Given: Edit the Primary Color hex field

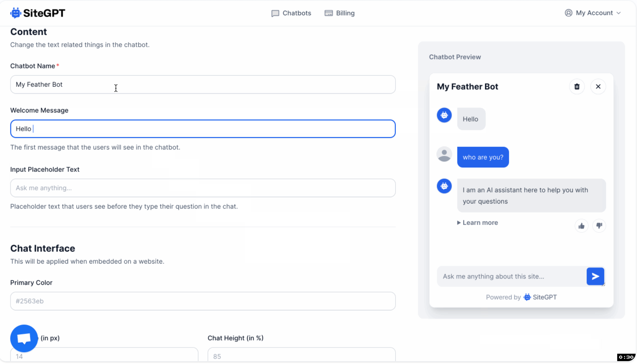Looking at the screenshot, I should click(203, 301).
